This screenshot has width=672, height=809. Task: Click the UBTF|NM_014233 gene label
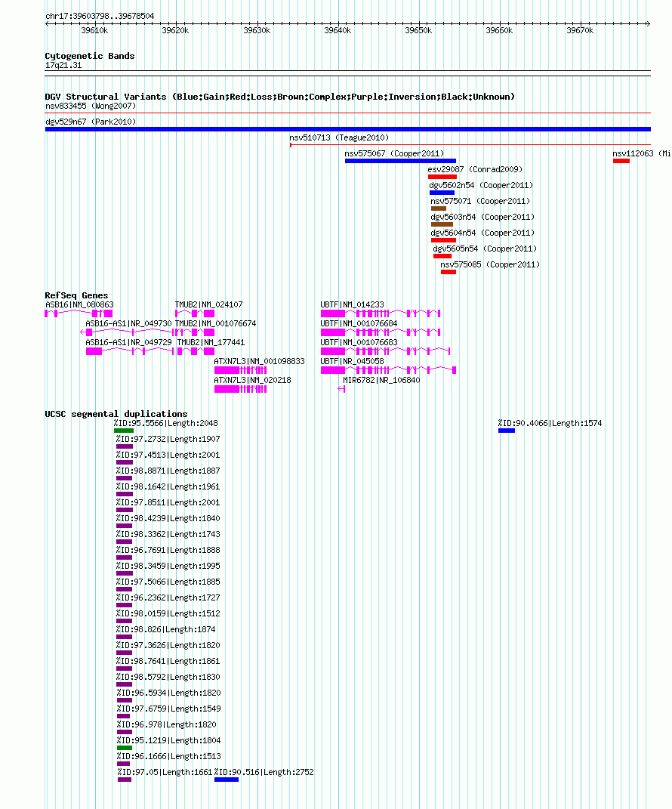[x=353, y=305]
